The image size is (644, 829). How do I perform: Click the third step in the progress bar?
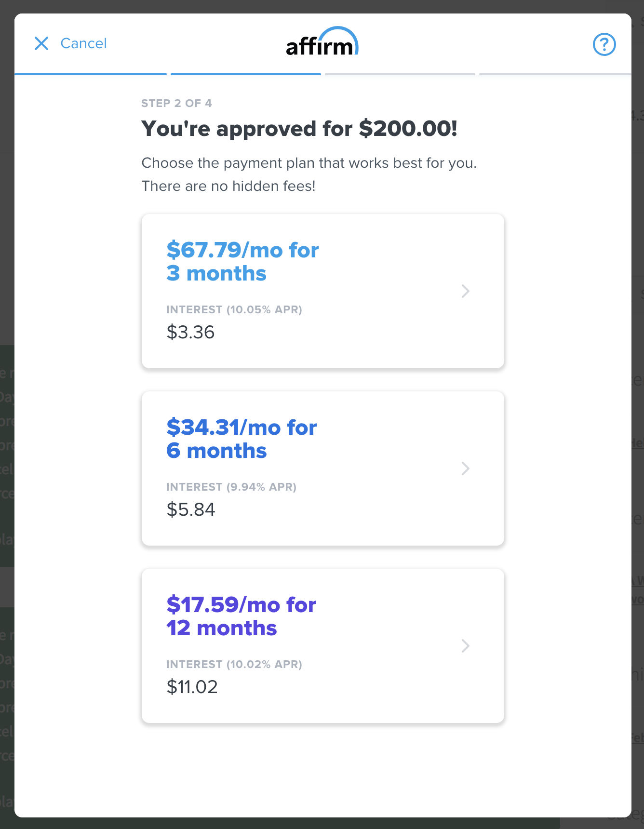400,73
